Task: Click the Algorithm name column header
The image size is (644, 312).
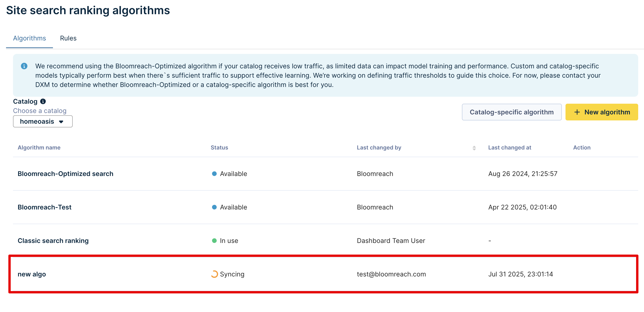Action: coord(39,148)
